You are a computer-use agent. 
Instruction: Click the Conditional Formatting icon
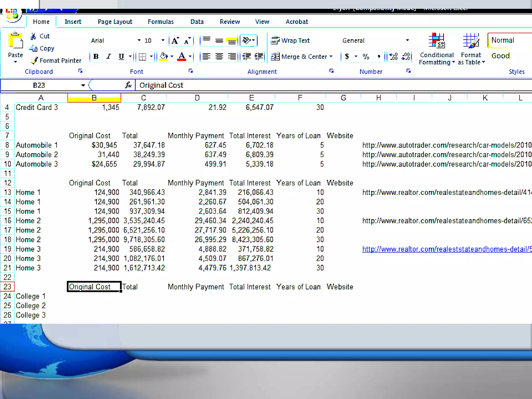click(436, 41)
